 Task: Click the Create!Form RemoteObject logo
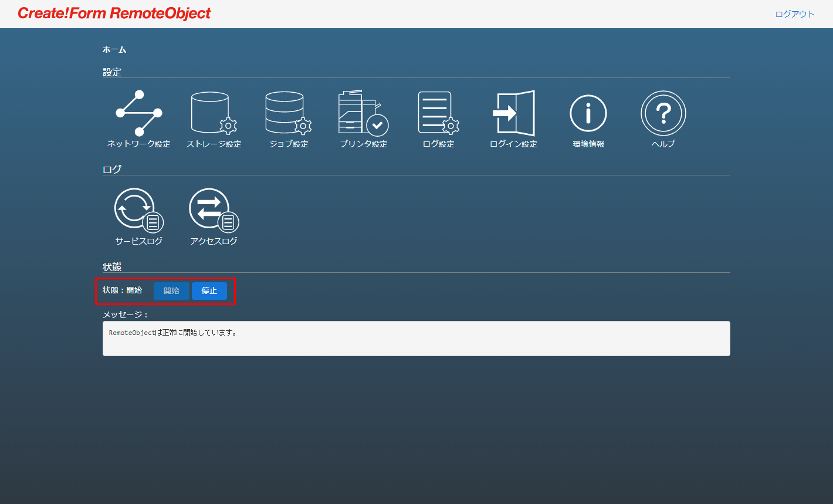coord(114,13)
